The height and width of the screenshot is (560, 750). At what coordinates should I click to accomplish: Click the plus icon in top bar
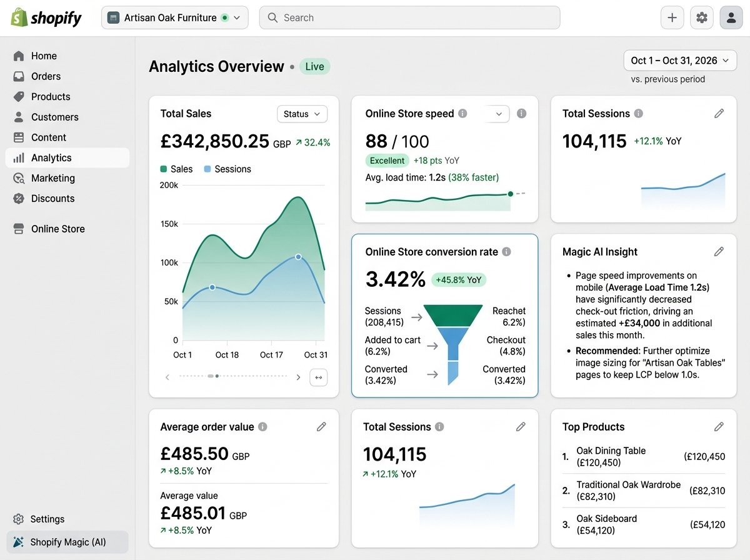tap(672, 17)
